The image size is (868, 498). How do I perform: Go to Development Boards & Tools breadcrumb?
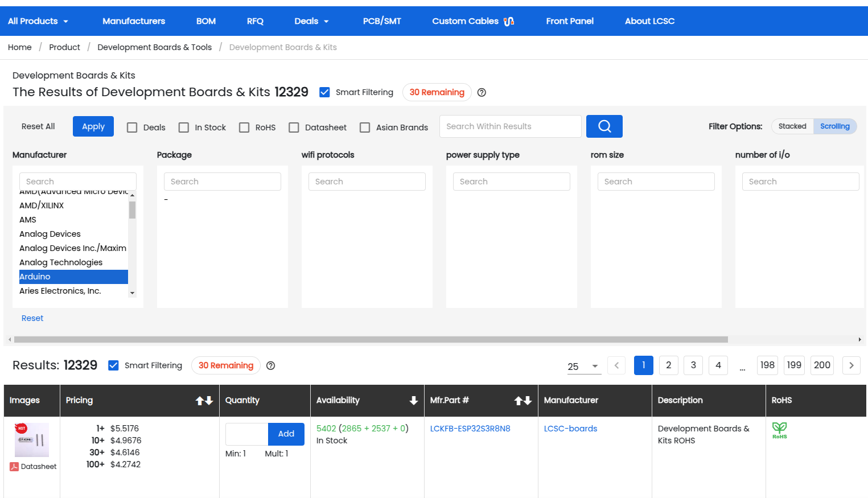click(x=154, y=47)
